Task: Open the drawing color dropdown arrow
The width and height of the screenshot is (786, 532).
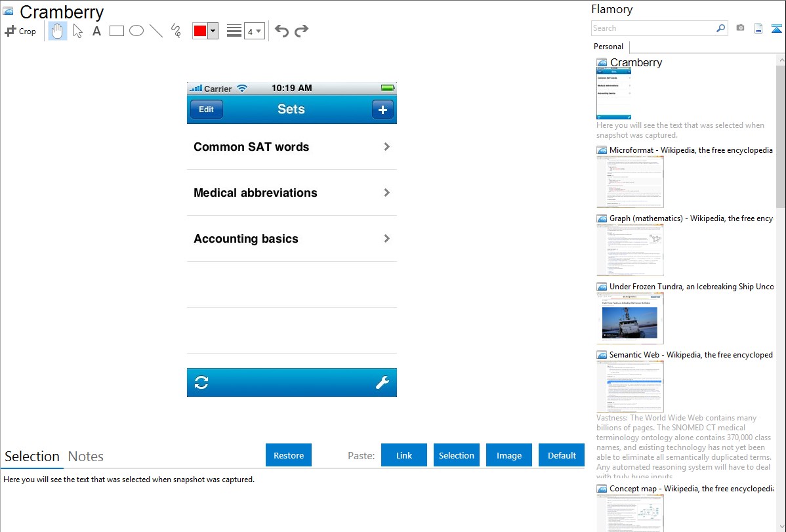Action: pos(213,31)
